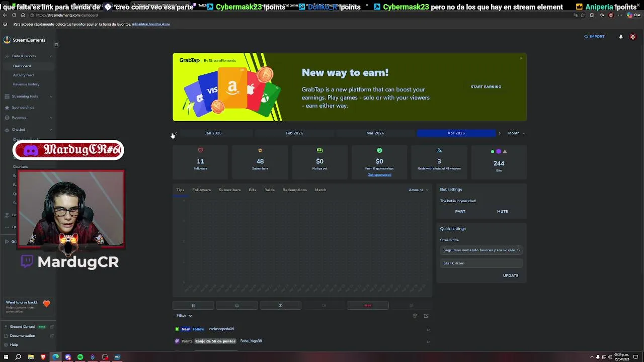Open Activity feed in the sidebar
Viewport: 644px width, 362px height.
click(x=23, y=75)
